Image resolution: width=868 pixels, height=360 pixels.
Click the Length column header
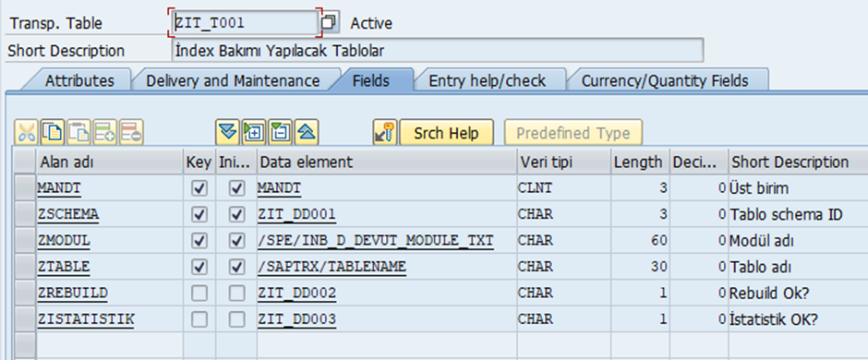[x=640, y=162]
